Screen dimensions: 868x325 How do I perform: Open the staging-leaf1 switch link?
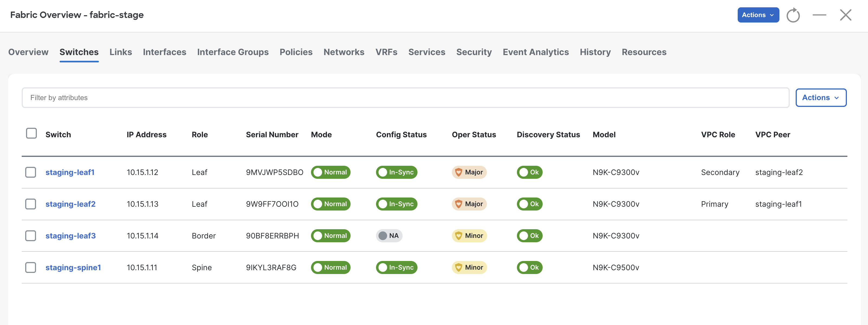[x=70, y=173]
